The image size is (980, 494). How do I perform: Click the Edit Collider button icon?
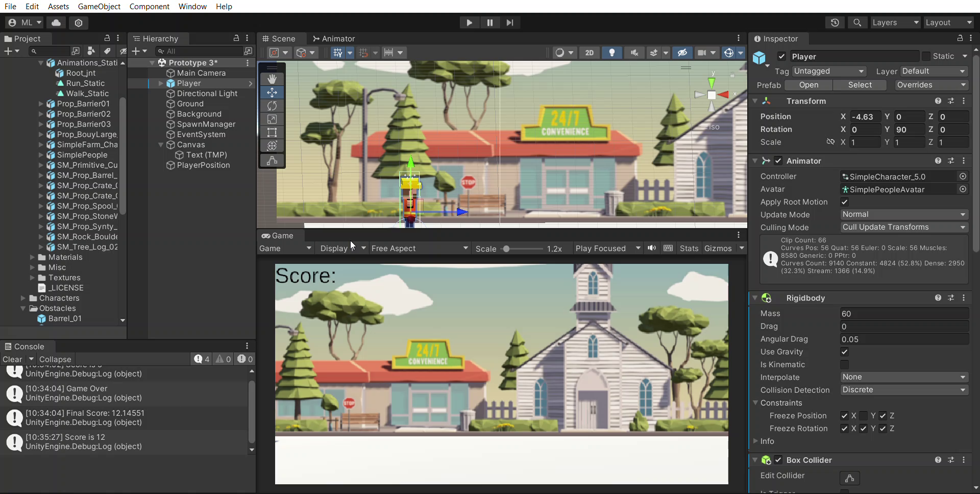pyautogui.click(x=850, y=478)
